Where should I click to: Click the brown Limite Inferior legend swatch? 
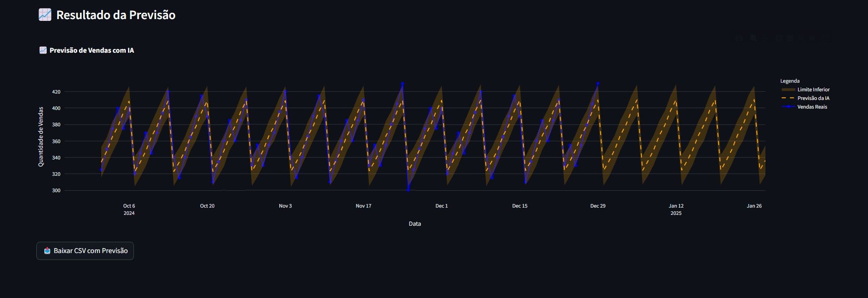788,89
